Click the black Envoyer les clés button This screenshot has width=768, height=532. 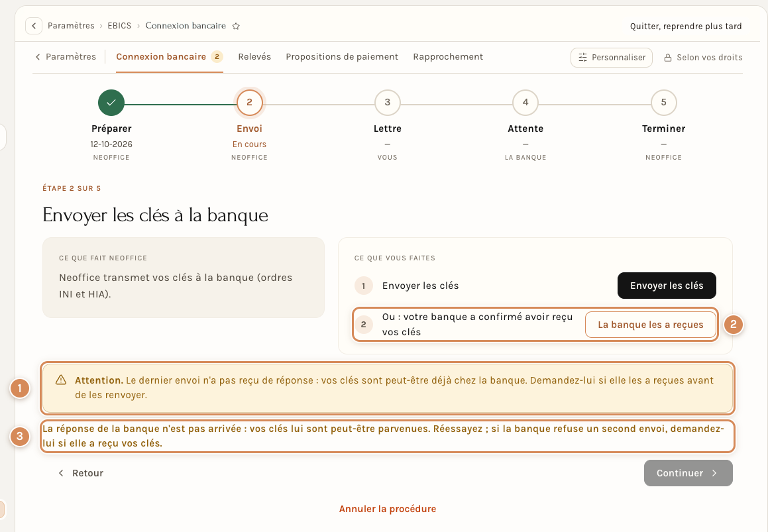click(x=667, y=286)
